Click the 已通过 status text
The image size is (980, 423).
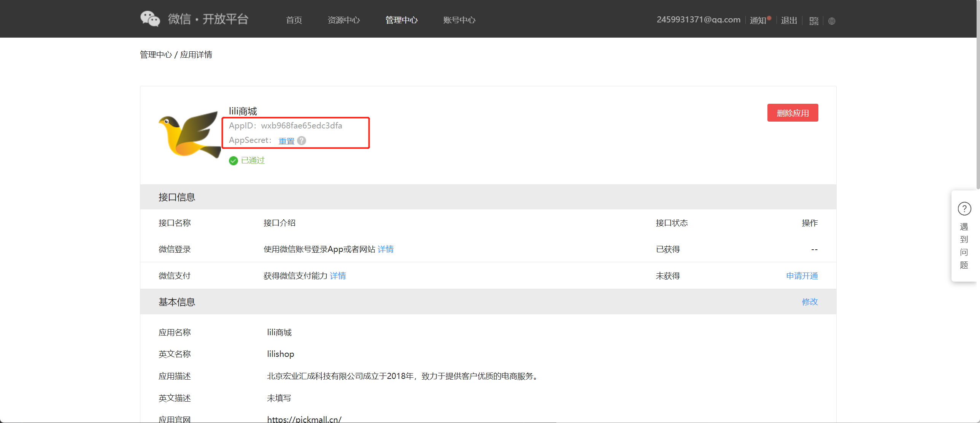coord(253,161)
